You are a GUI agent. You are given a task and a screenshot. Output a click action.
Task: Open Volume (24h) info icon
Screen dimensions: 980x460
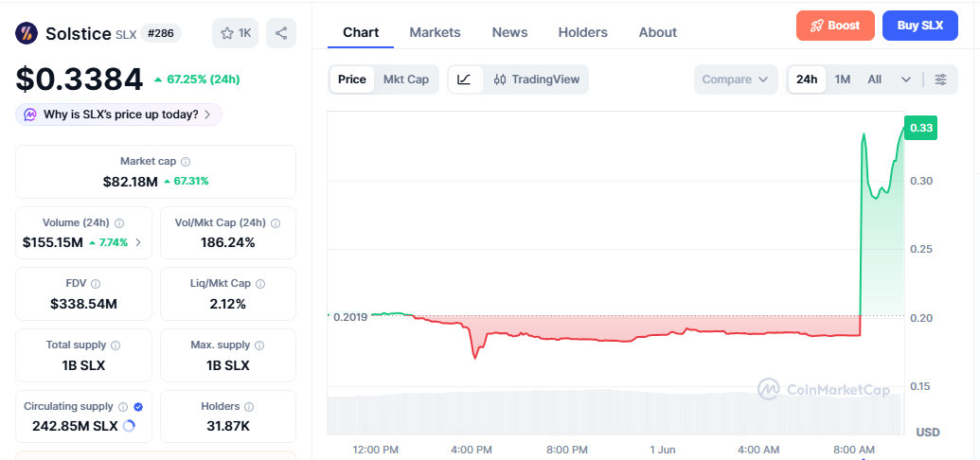[119, 222]
